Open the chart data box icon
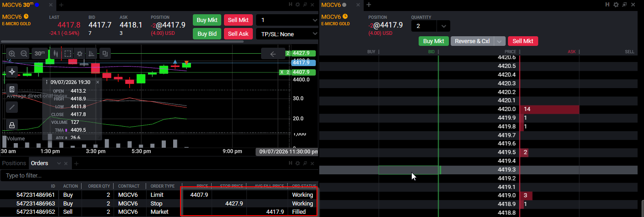This screenshot has width=644, height=217. [12, 89]
